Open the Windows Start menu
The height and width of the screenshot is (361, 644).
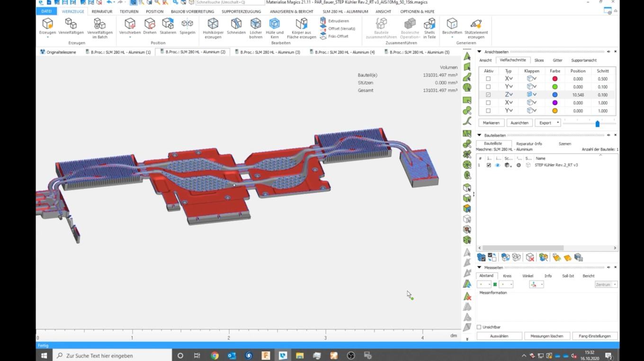pyautogui.click(x=44, y=355)
